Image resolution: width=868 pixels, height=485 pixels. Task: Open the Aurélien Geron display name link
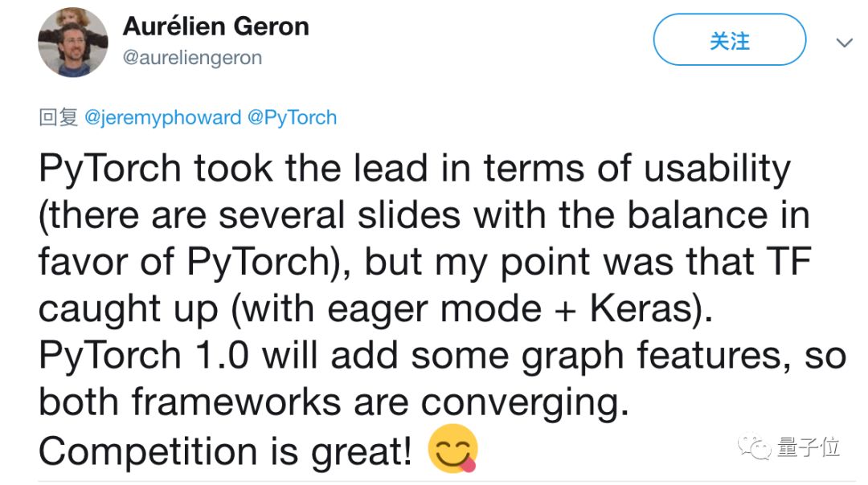215,26
